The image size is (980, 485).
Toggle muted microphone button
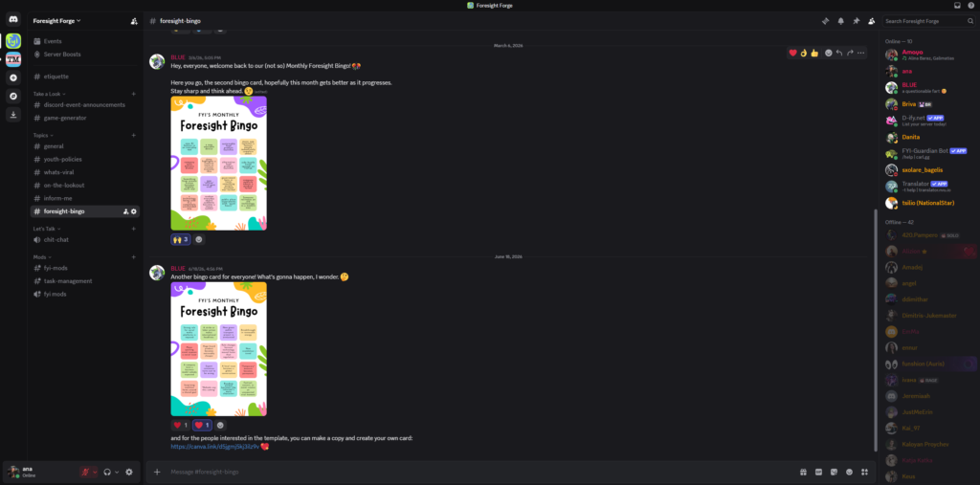pyautogui.click(x=85, y=472)
